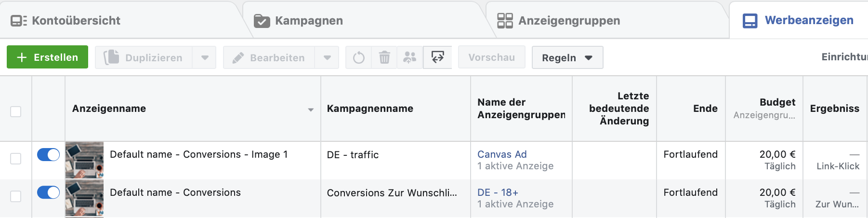
Task: Expand the Regeln dropdown
Action: tap(567, 58)
